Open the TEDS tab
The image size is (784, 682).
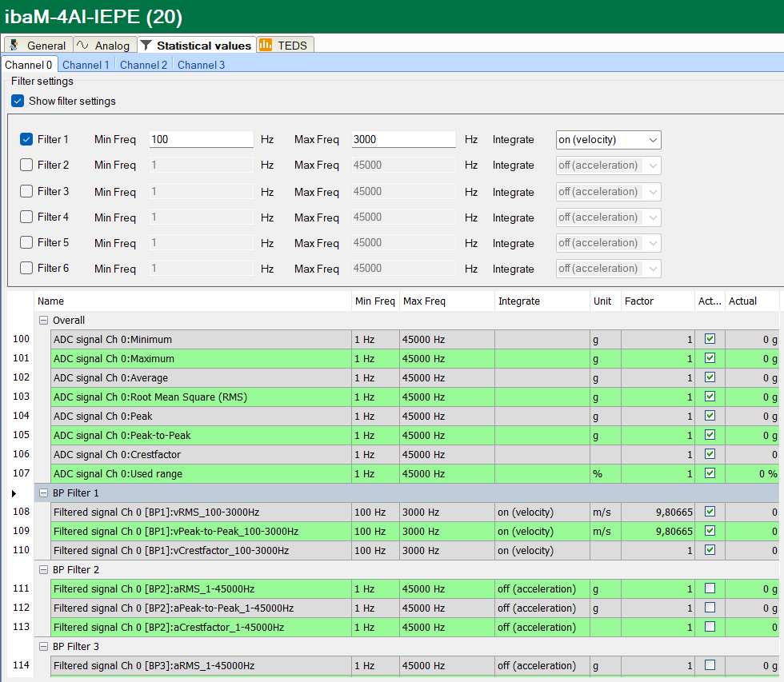[291, 46]
